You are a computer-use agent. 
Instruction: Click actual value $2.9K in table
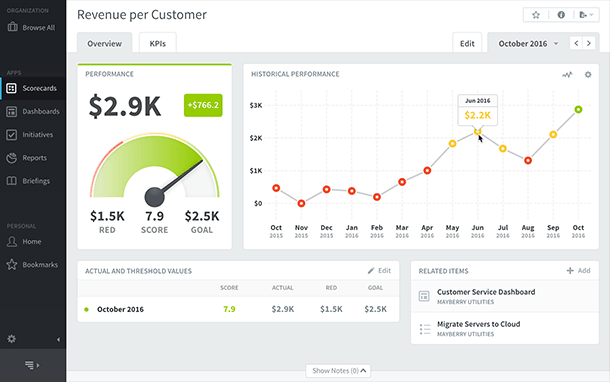pos(283,309)
